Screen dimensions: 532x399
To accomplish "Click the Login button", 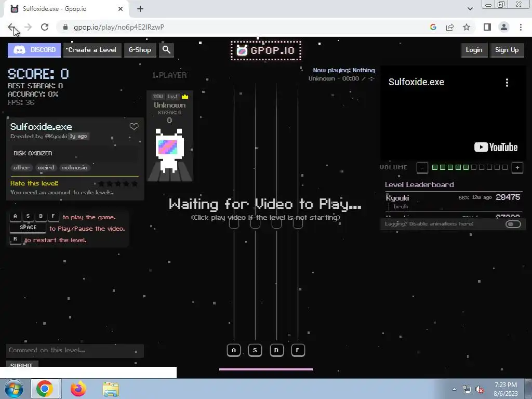I will [x=474, y=50].
